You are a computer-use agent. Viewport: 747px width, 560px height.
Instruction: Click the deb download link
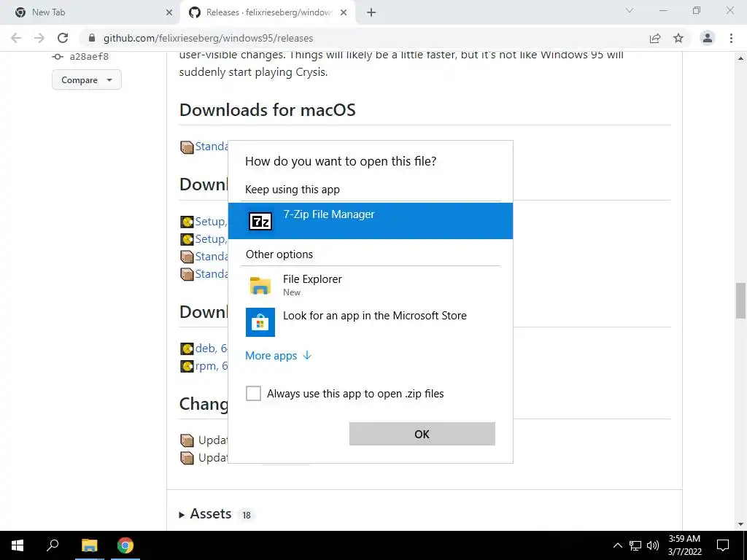click(x=212, y=349)
